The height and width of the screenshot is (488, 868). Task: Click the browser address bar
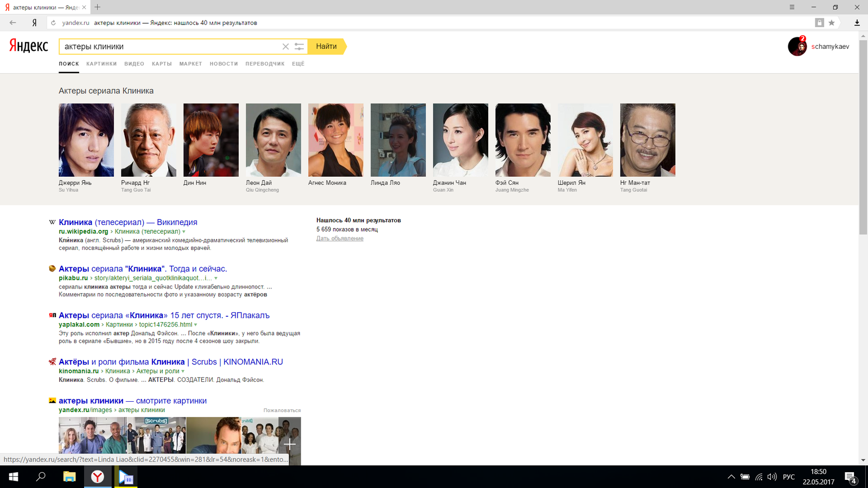point(434,23)
